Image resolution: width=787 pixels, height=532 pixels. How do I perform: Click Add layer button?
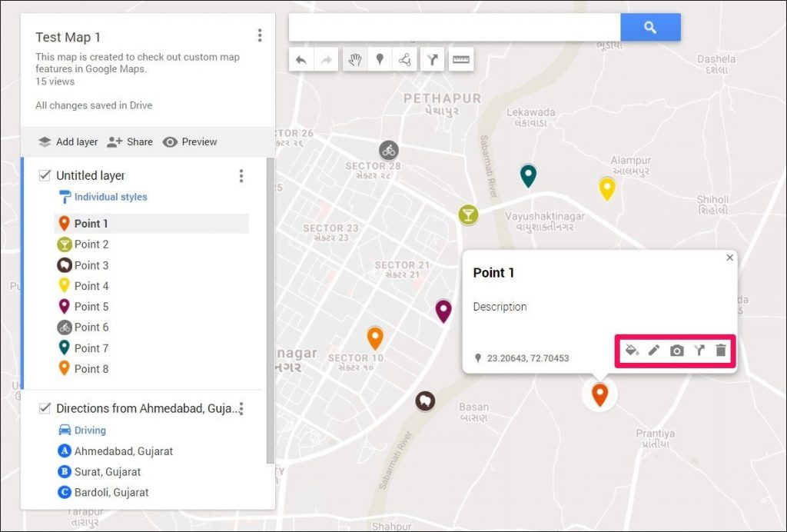click(68, 142)
